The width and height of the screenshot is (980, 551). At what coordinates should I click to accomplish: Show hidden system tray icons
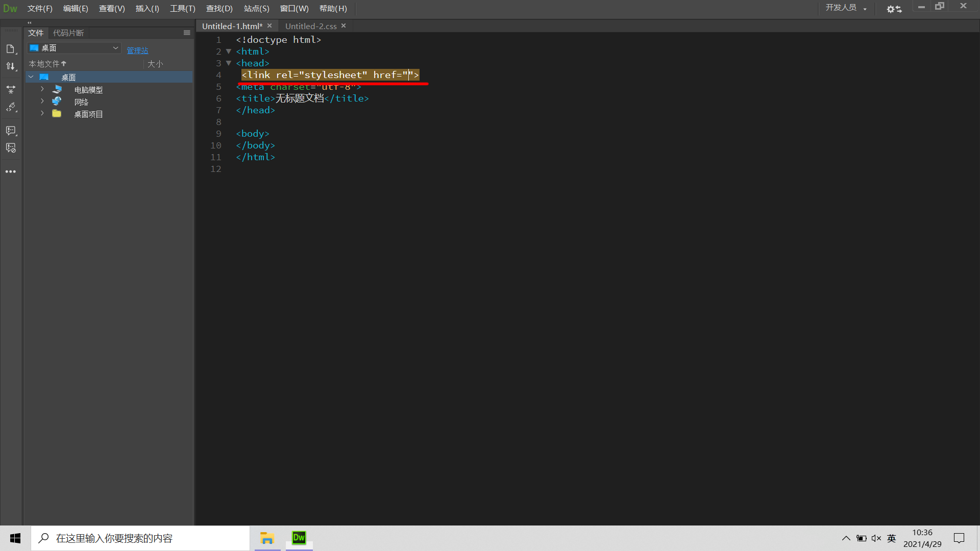(846, 538)
